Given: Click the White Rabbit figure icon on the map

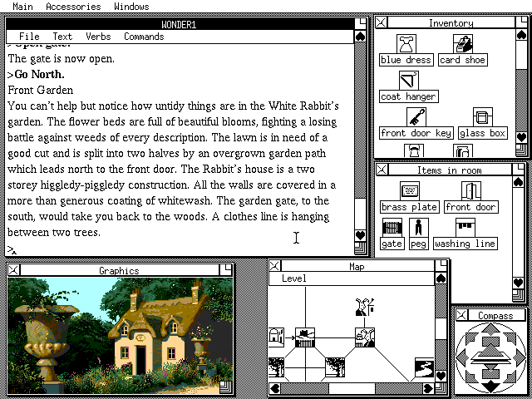Looking at the screenshot, I should click(365, 307).
